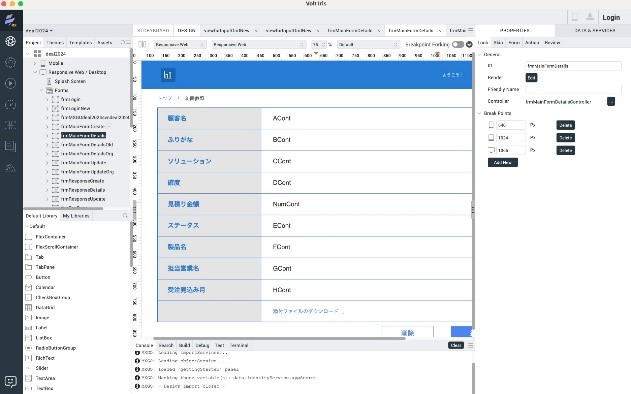Toggle the Breakpoint Forking switch
This screenshot has width=631, height=394.
point(458,44)
